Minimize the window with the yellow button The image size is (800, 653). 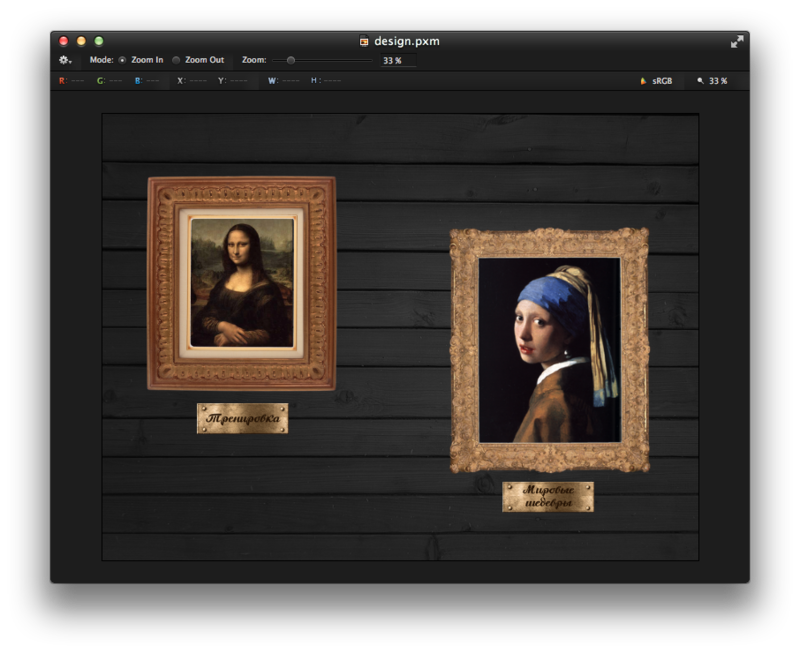pyautogui.click(x=81, y=41)
